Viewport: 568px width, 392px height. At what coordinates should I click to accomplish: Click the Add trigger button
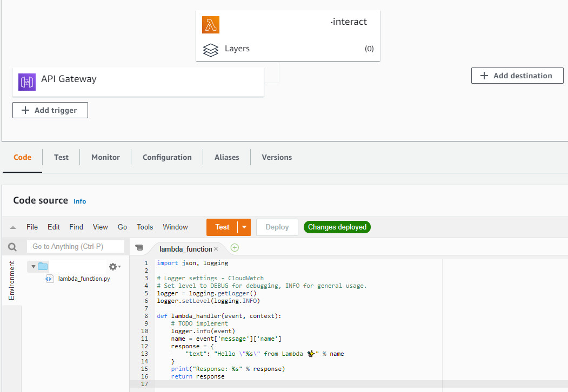pyautogui.click(x=50, y=110)
